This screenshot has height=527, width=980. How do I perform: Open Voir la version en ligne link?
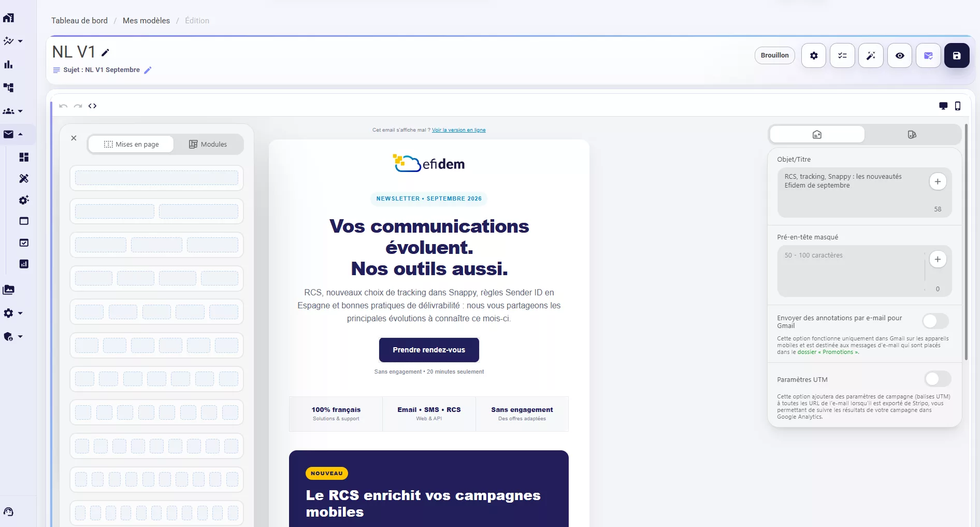click(458, 130)
